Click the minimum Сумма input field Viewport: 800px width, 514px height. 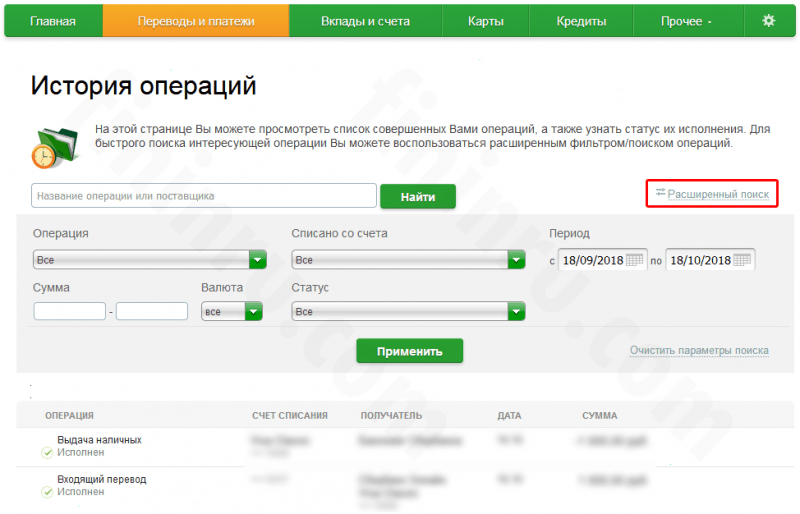tap(70, 311)
